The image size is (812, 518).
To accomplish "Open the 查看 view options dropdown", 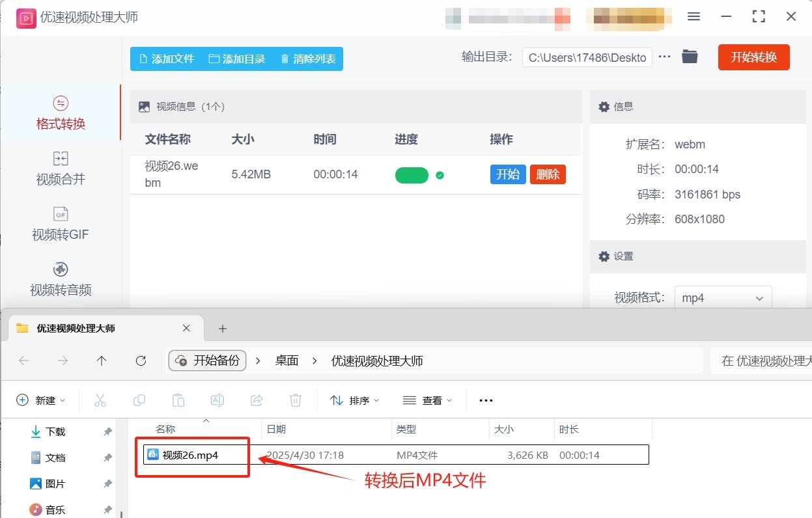I will (x=428, y=400).
